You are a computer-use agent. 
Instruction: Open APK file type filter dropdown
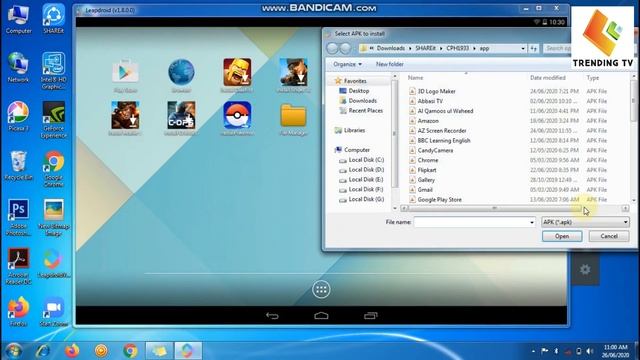[585, 222]
